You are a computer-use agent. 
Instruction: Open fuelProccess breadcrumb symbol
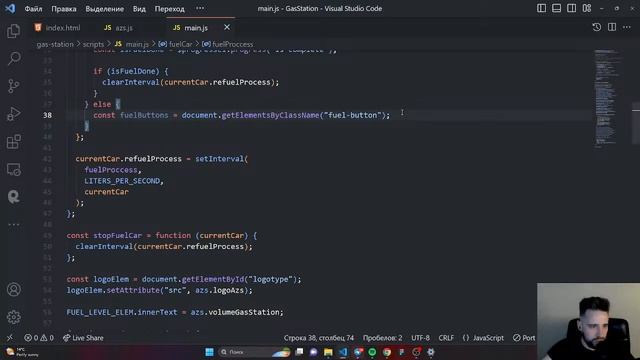pos(228,44)
